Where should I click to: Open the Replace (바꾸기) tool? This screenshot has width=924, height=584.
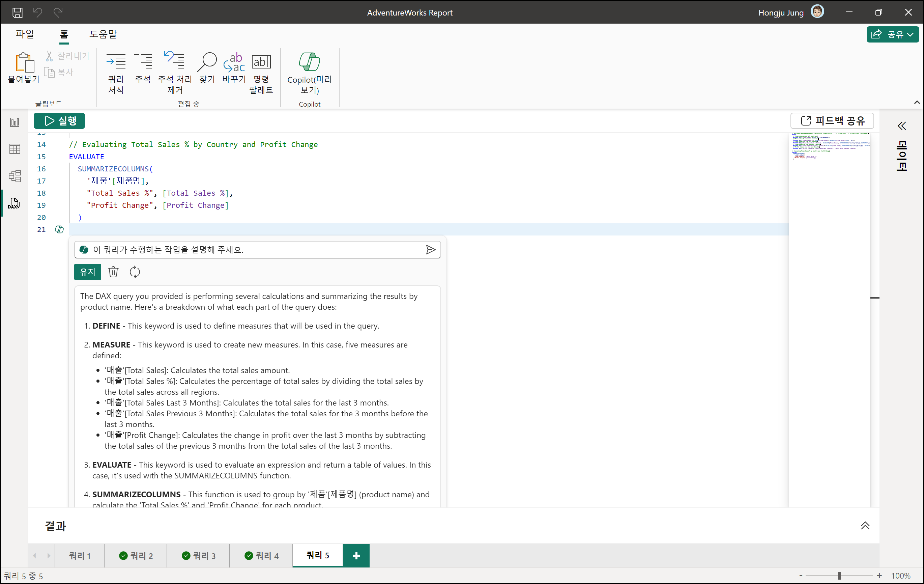(234, 62)
